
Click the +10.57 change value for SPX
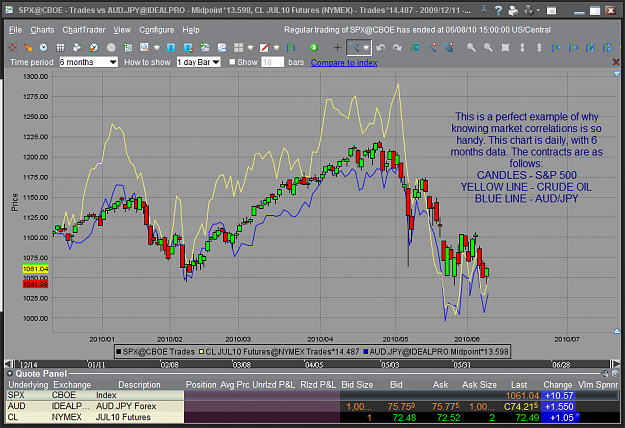[x=559, y=395]
